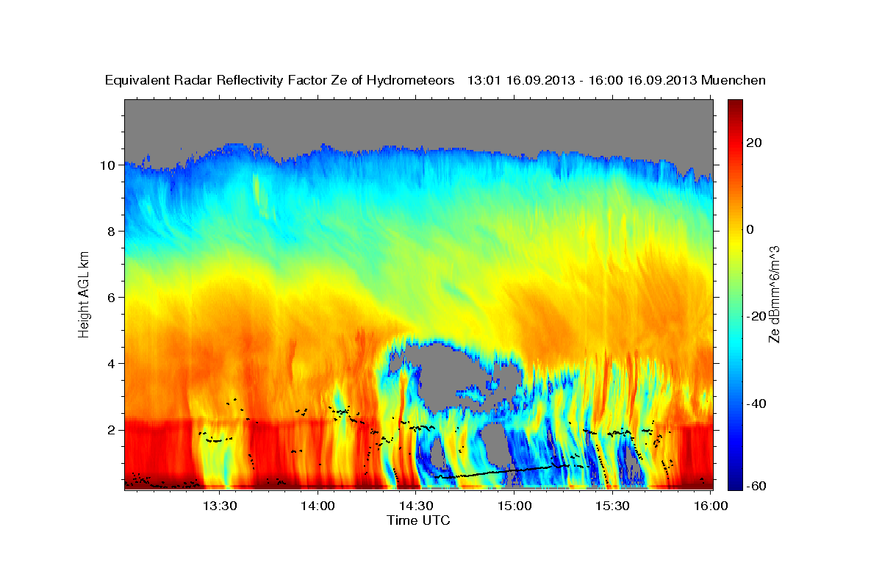
Task: Click the '16:00' time tick label
Action: (711, 506)
